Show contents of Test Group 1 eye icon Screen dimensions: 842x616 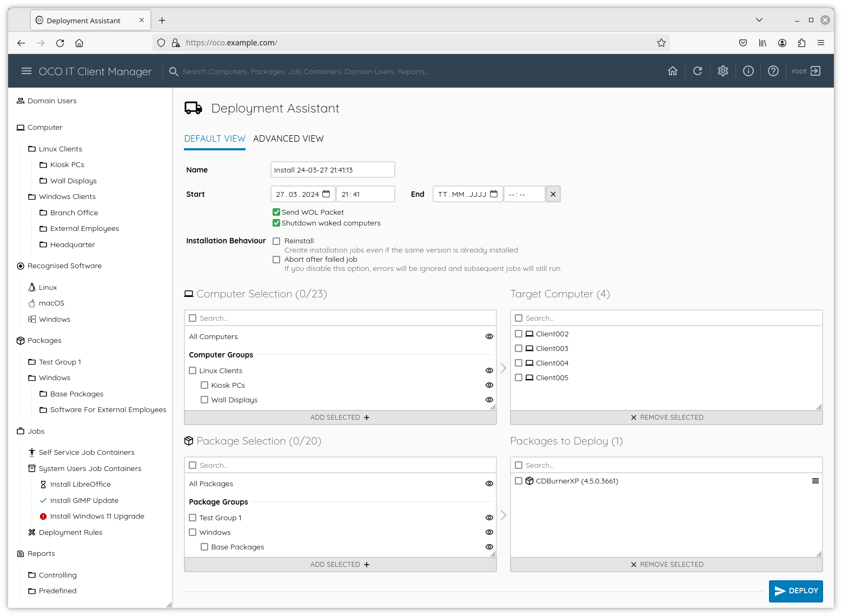[x=489, y=518]
